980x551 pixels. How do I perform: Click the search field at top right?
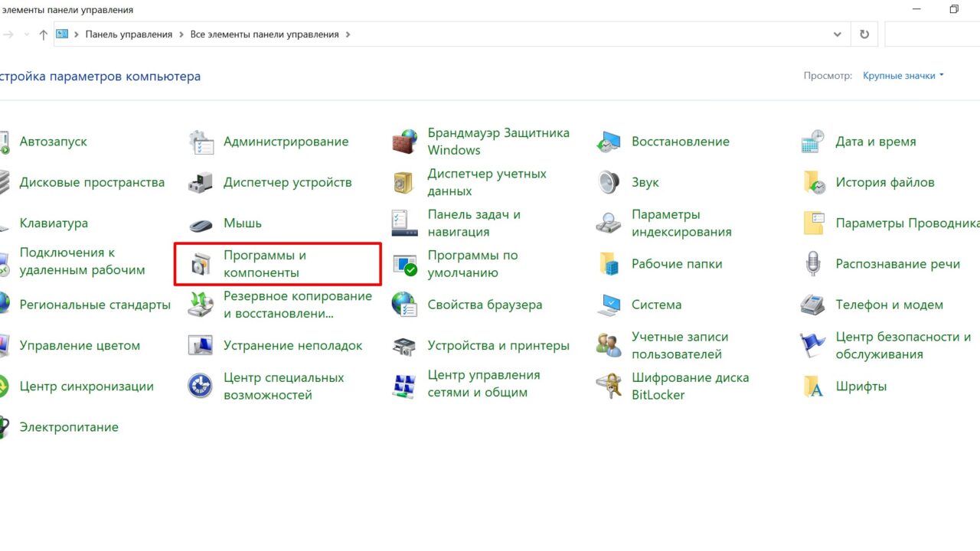point(930,34)
